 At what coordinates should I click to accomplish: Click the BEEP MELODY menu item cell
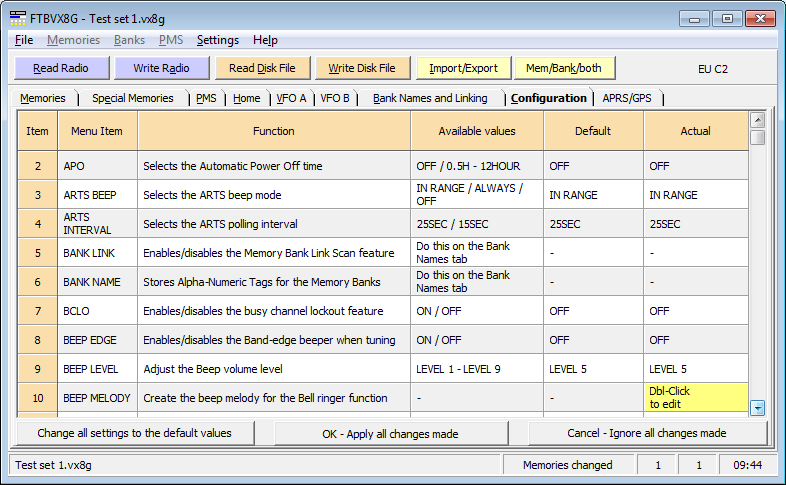tap(97, 398)
